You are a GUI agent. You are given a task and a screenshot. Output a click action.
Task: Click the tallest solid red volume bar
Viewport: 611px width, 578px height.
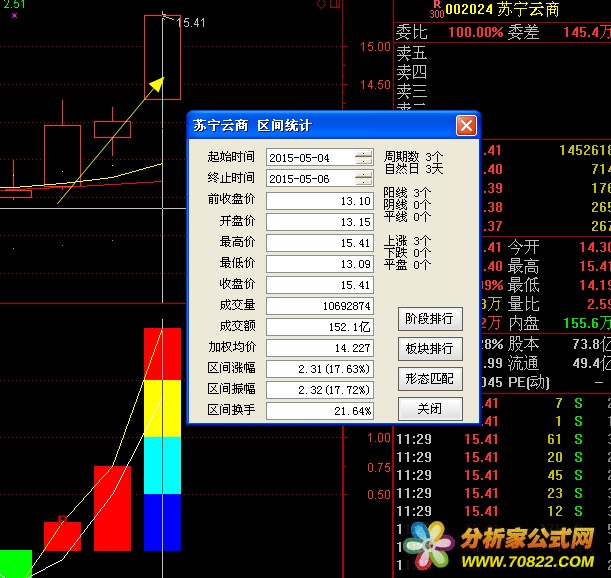[x=113, y=508]
